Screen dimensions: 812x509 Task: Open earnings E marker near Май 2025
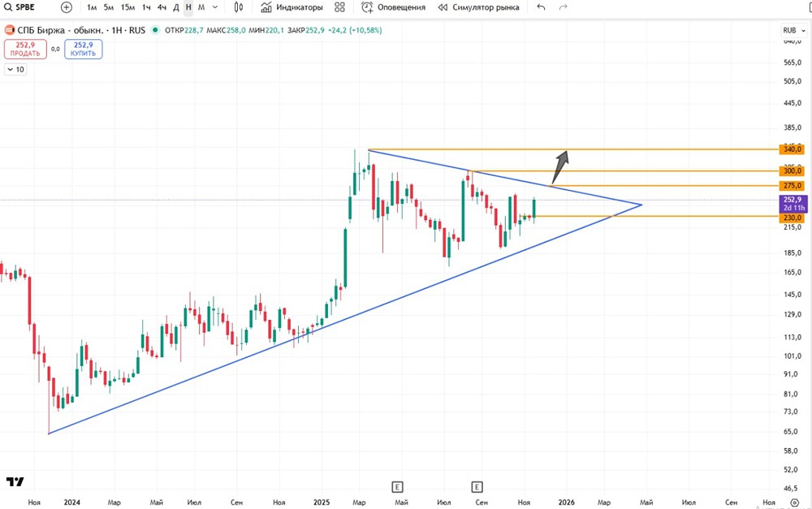coord(397,487)
